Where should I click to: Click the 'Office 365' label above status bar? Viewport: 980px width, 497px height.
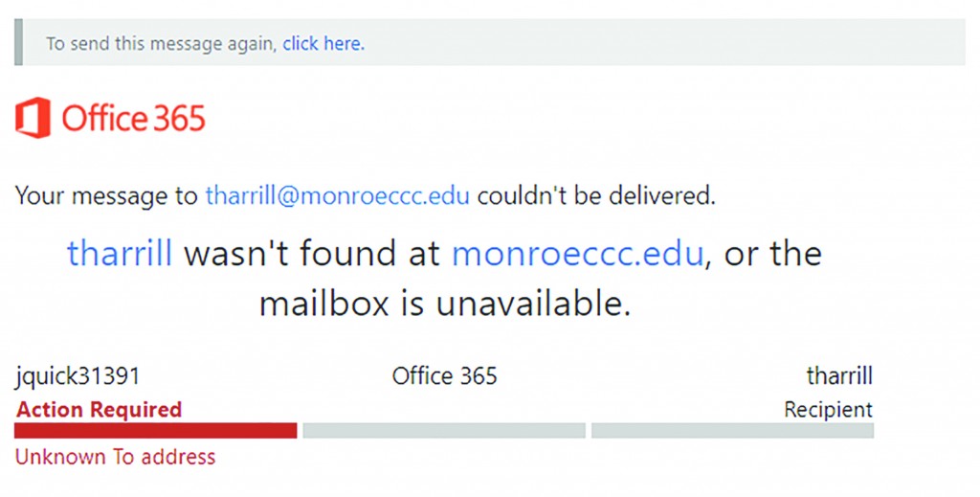[444, 375]
